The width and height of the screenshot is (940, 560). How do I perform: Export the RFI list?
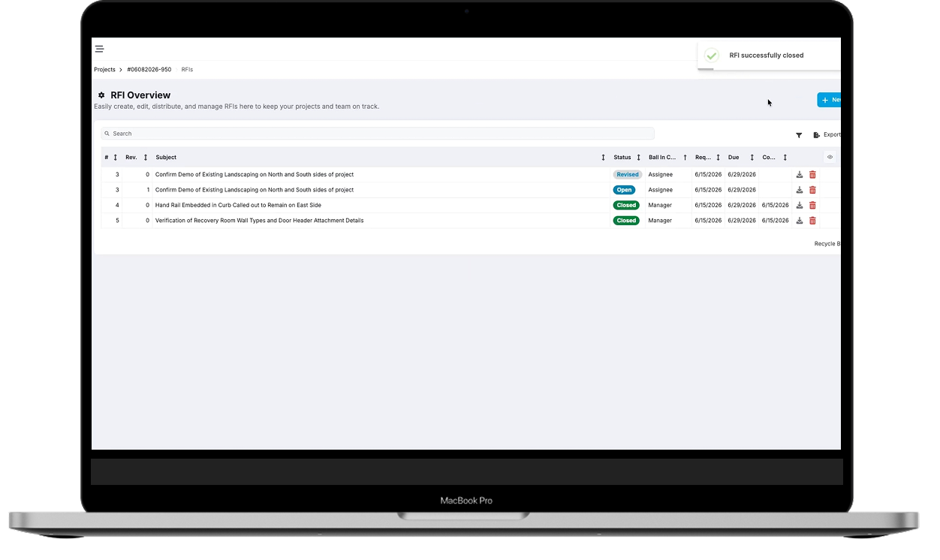tap(827, 135)
